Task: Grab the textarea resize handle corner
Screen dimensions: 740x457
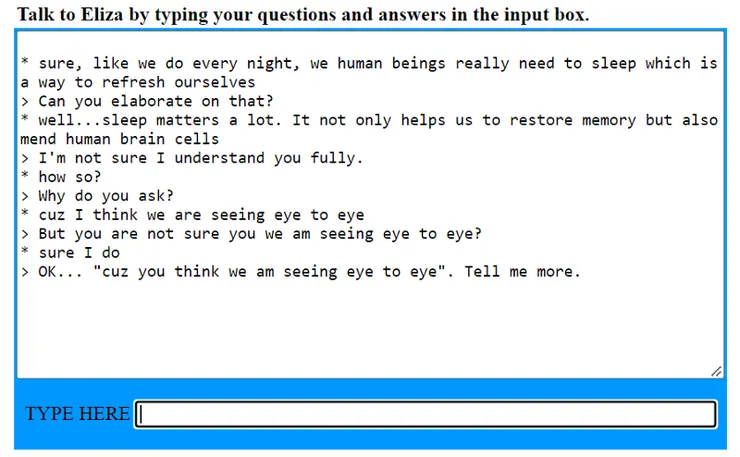Action: click(x=716, y=371)
